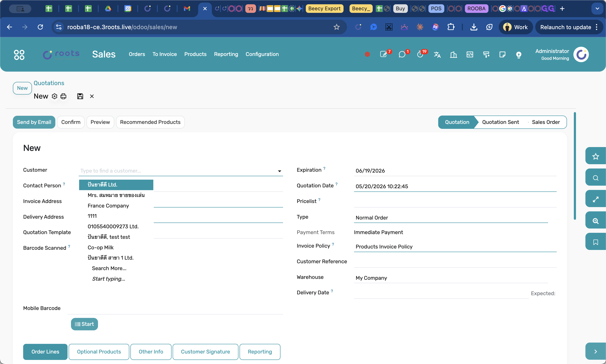Screen dimensions: 606x364
Task: Open the activities clock icon with 19 badge
Action: click(420, 54)
